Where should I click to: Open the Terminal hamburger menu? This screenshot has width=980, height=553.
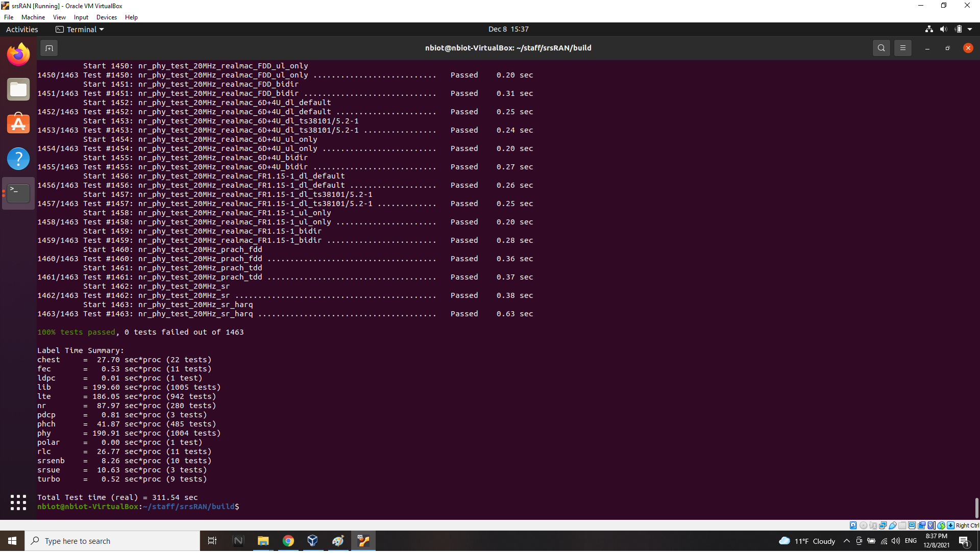pyautogui.click(x=903, y=47)
